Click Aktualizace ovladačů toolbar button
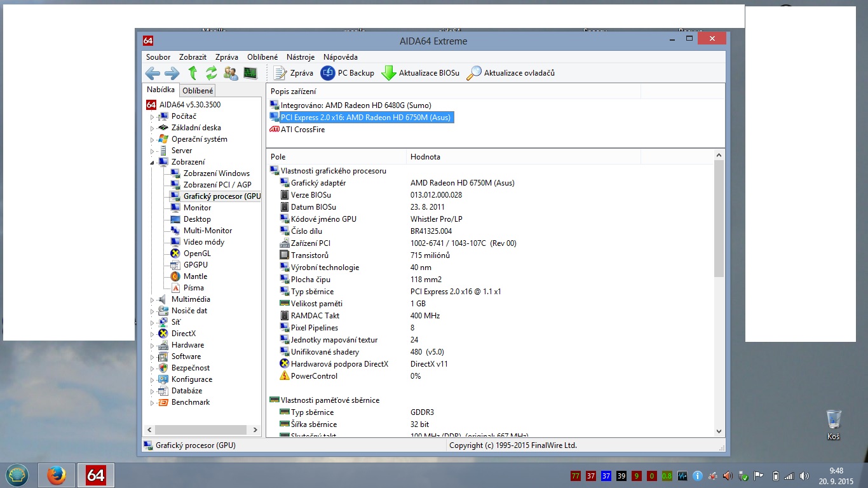The width and height of the screenshot is (868, 488). coord(511,73)
